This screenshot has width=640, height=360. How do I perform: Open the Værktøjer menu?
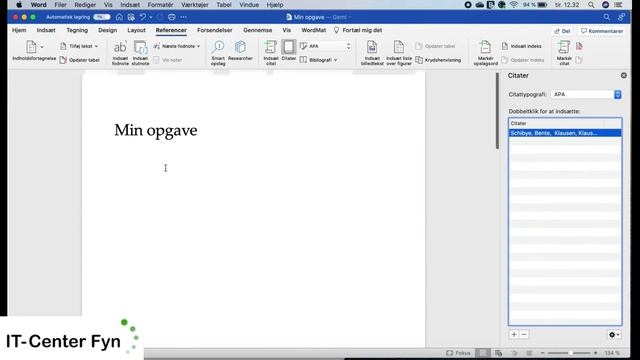coord(195,5)
